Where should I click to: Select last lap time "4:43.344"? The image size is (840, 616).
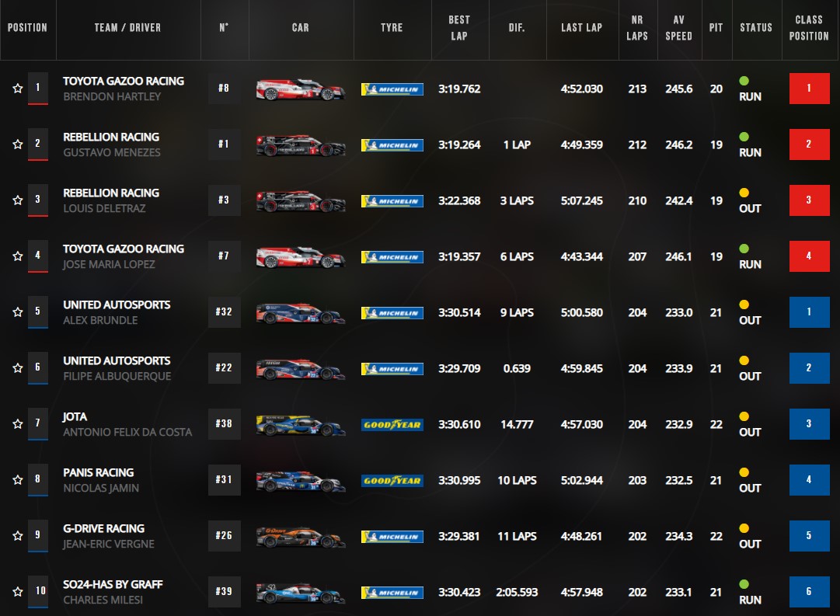pos(582,256)
